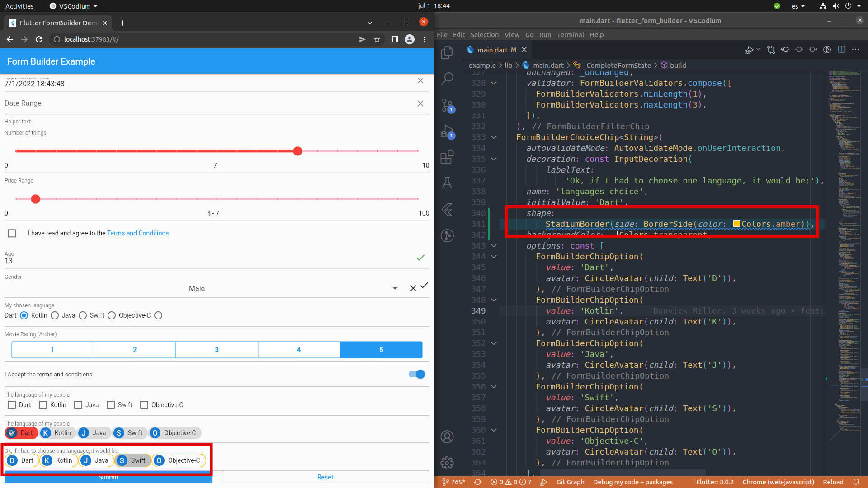Click the Reset button on the form
Screen dimensions: 868x488
325,477
